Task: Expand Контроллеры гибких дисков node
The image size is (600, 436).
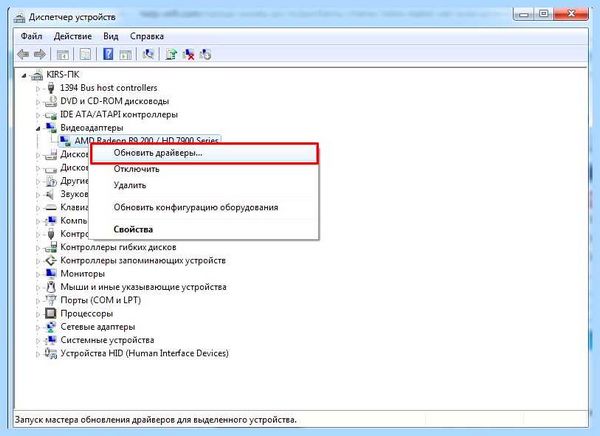Action: (x=38, y=248)
